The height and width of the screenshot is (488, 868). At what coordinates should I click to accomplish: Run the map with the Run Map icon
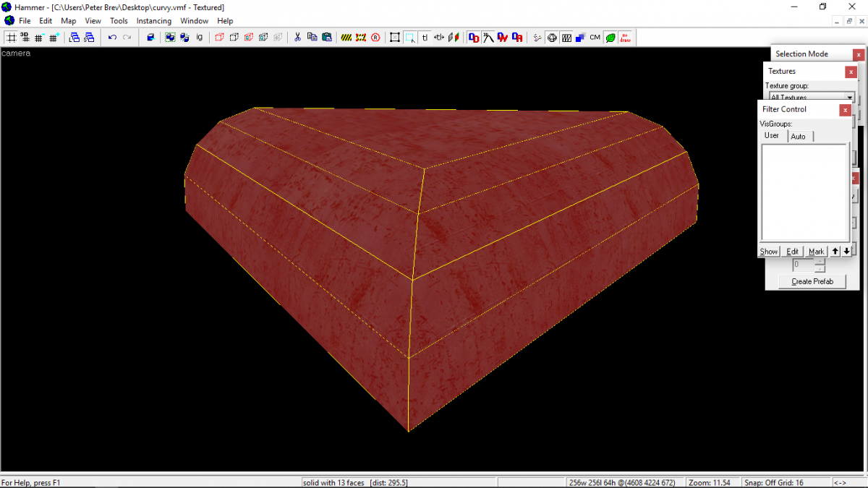point(536,37)
